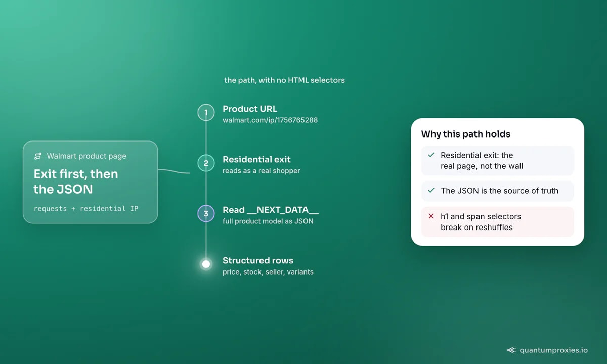607x364 pixels.
Task: Click the caption "the path, with no HTML selectors"
Action: pos(284,80)
